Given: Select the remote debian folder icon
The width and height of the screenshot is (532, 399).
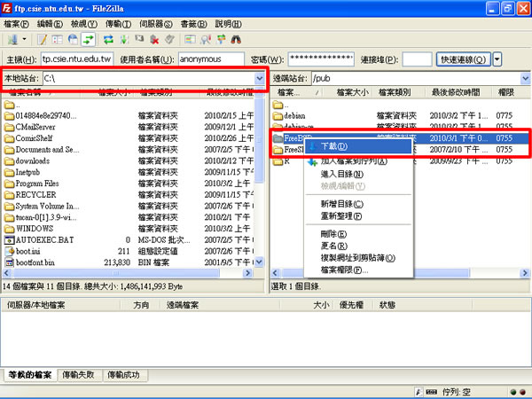Looking at the screenshot, I should [278, 116].
